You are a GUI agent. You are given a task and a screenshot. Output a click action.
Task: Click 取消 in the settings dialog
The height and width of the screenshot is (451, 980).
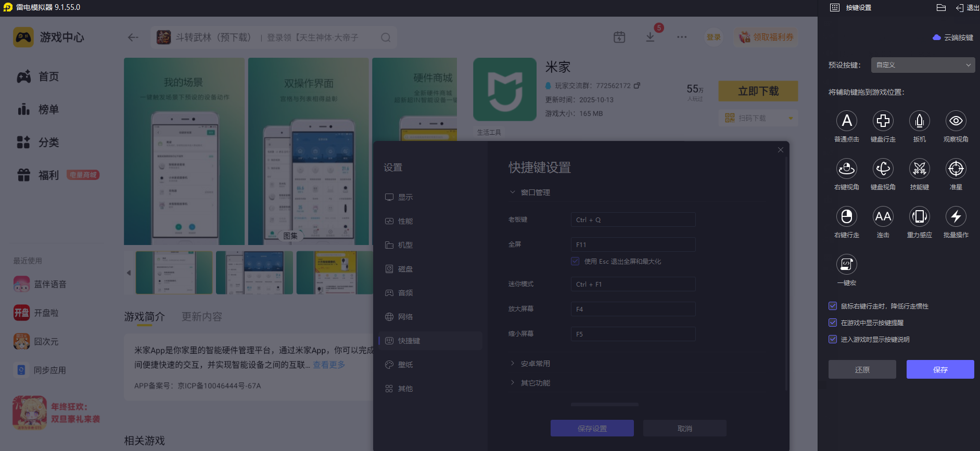685,428
